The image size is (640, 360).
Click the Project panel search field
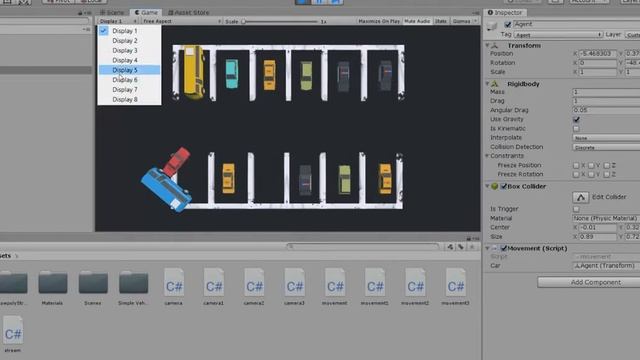point(363,247)
